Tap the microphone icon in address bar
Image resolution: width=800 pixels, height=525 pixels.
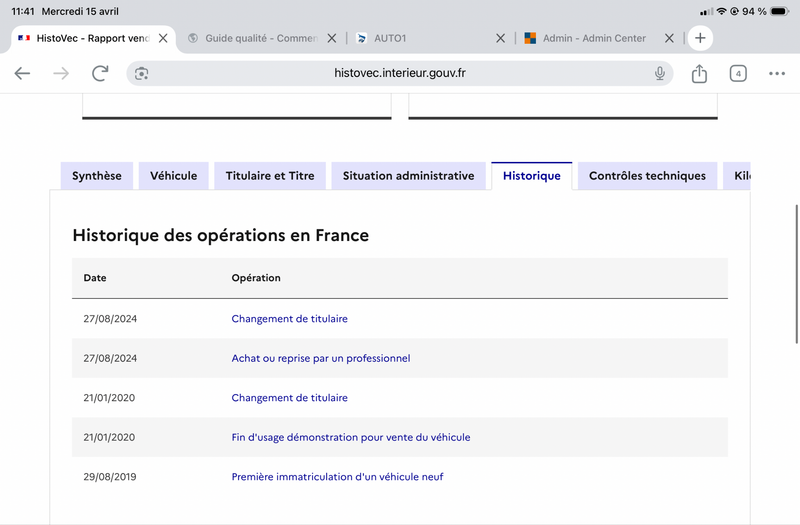pyautogui.click(x=659, y=73)
